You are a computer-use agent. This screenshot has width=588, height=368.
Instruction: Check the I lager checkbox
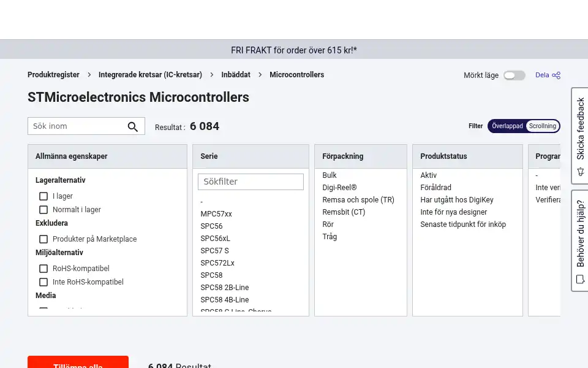tap(43, 196)
